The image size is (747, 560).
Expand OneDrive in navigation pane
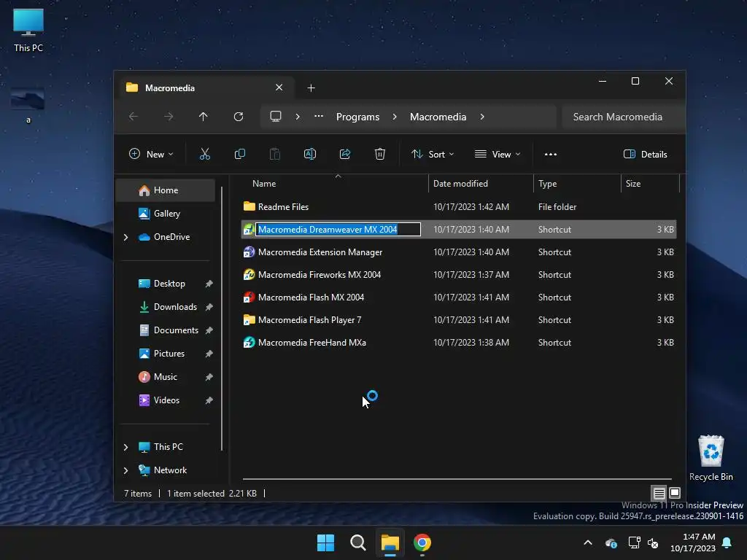pos(125,237)
